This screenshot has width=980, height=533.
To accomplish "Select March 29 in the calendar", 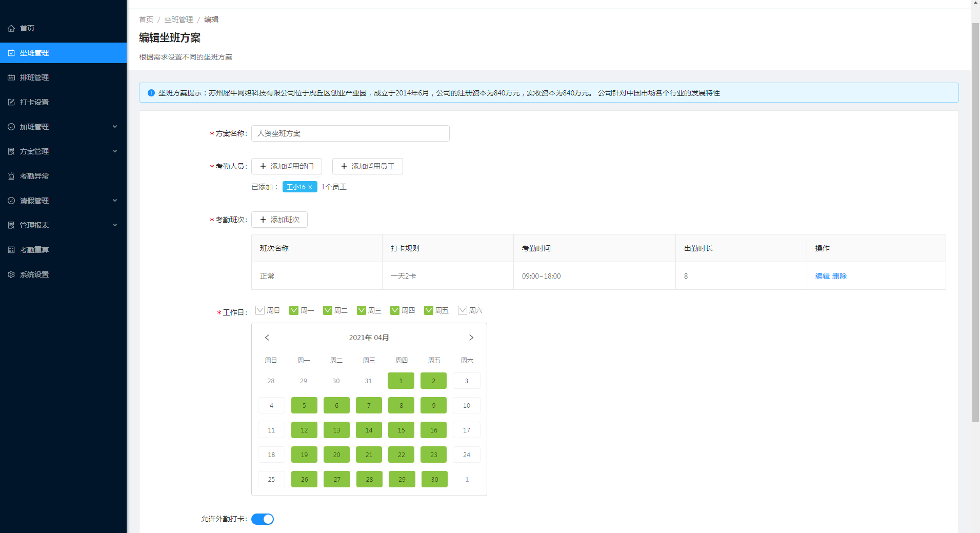I will (304, 381).
